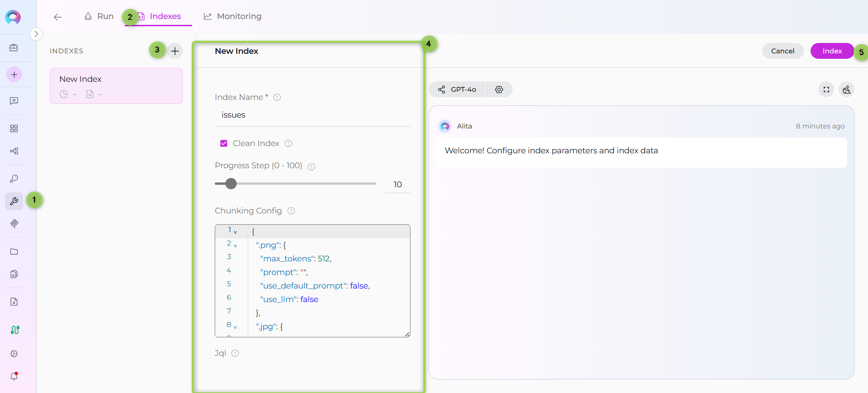Switch to the Monitoring tab

point(233,16)
